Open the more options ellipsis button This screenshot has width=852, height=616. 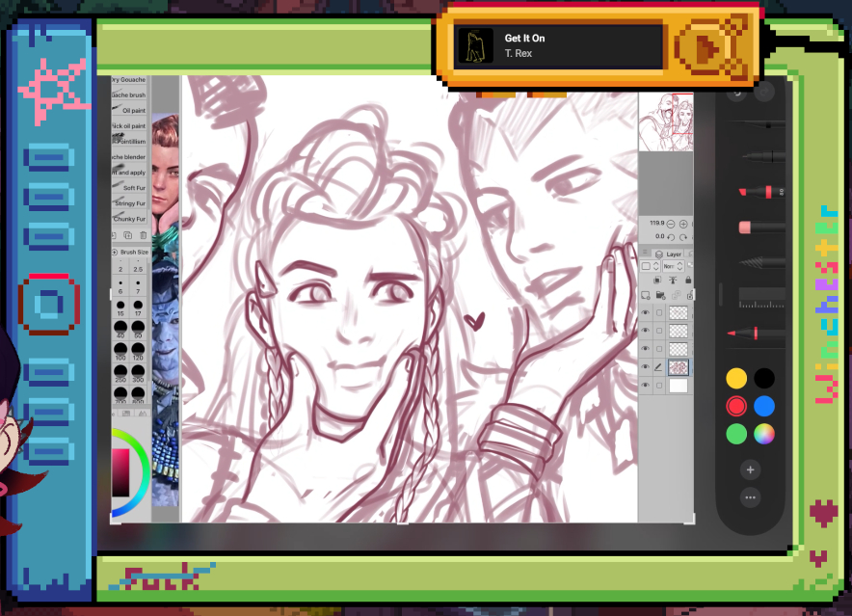(x=751, y=497)
